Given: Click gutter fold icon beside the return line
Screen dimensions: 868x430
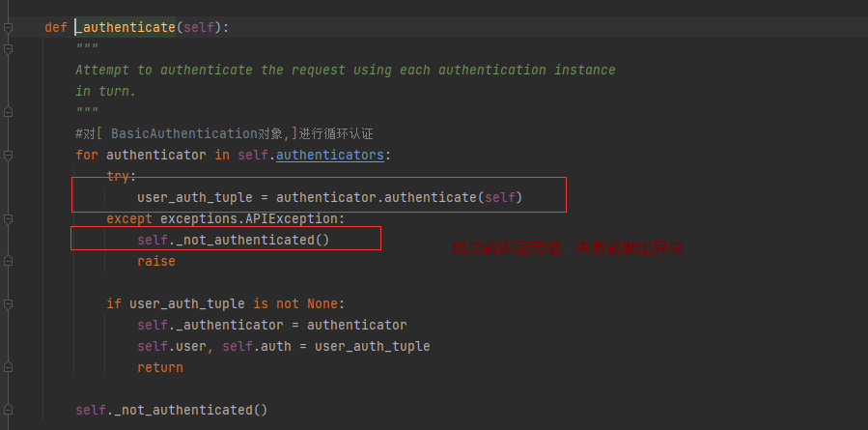Looking at the screenshot, I should tap(7, 367).
